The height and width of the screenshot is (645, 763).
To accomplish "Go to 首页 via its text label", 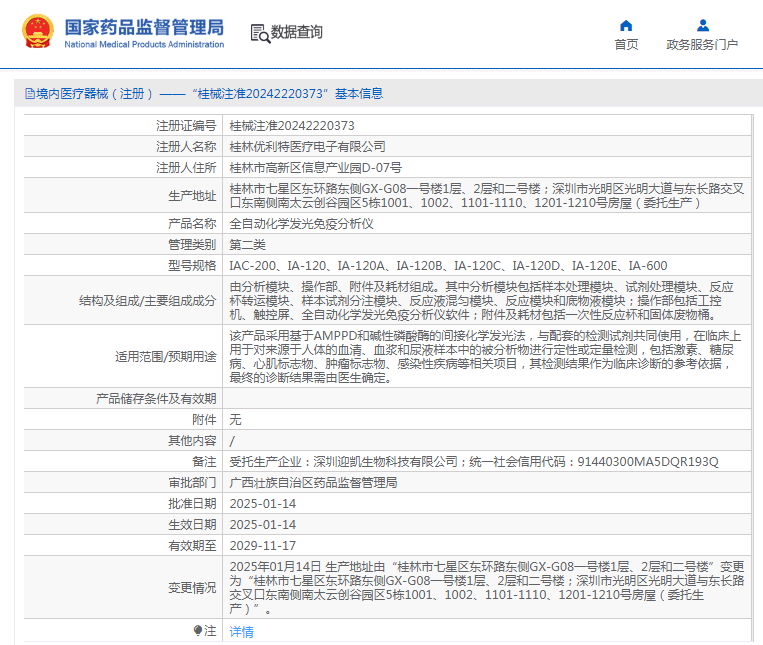I will point(626,45).
